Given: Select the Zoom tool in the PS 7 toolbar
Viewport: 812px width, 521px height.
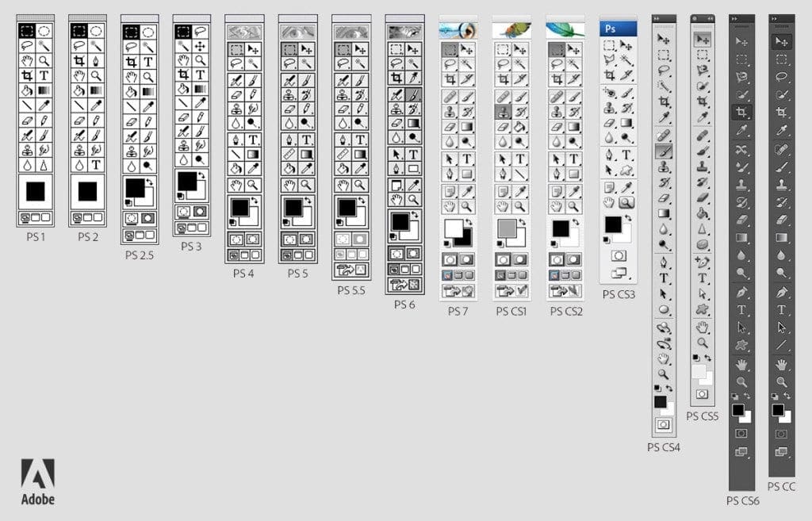Looking at the screenshot, I should (467, 207).
